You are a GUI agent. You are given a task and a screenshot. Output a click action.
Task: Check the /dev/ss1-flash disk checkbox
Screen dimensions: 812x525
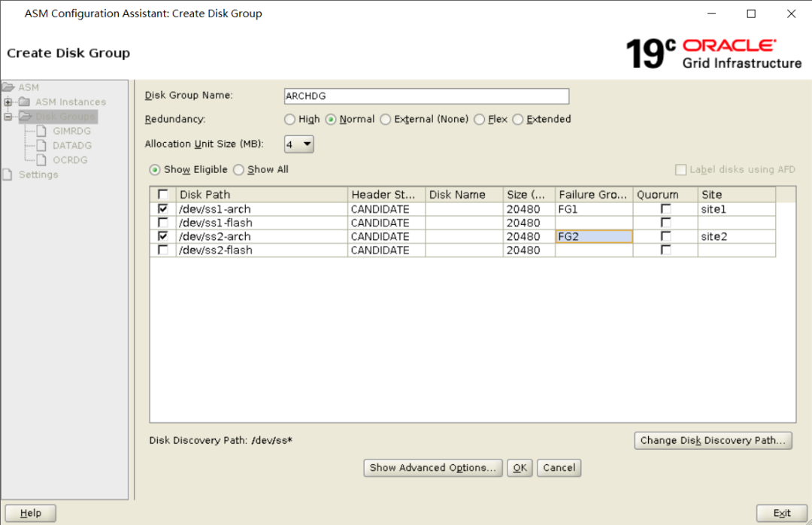162,223
